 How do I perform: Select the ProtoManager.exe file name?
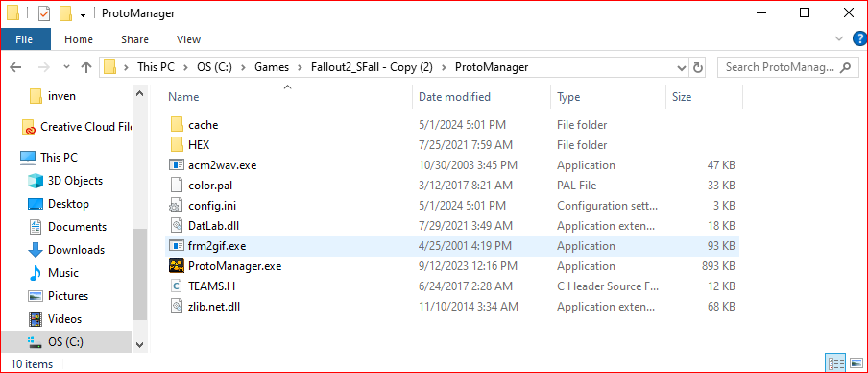[x=234, y=266]
